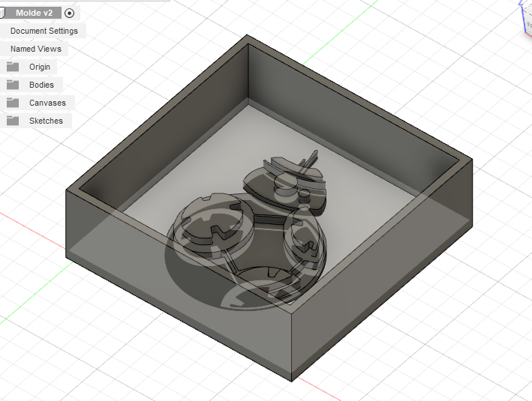Click the Molde v2 component icon
This screenshot has width=532, height=401.
tap(2, 13)
